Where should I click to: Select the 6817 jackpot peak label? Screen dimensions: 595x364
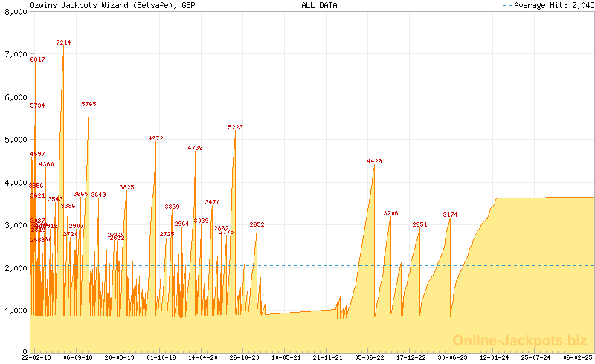pyautogui.click(x=37, y=59)
